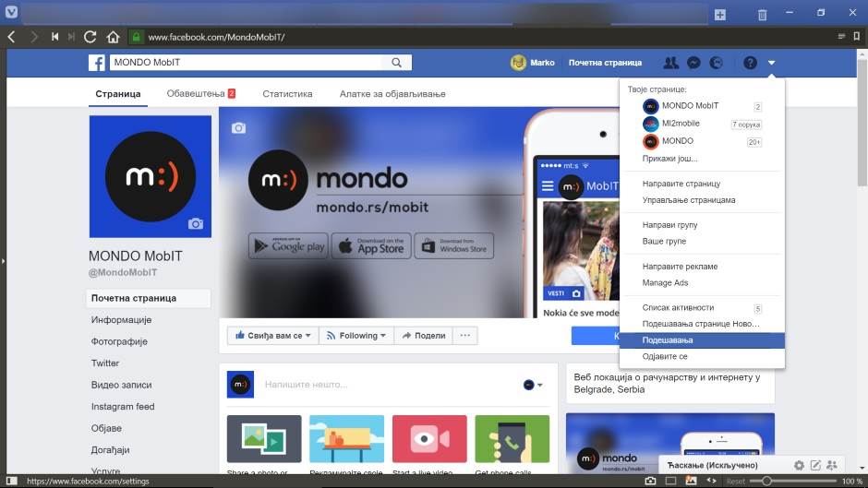The height and width of the screenshot is (488, 868).
Task: Click the create group icon in chat bar
Action: (x=831, y=465)
